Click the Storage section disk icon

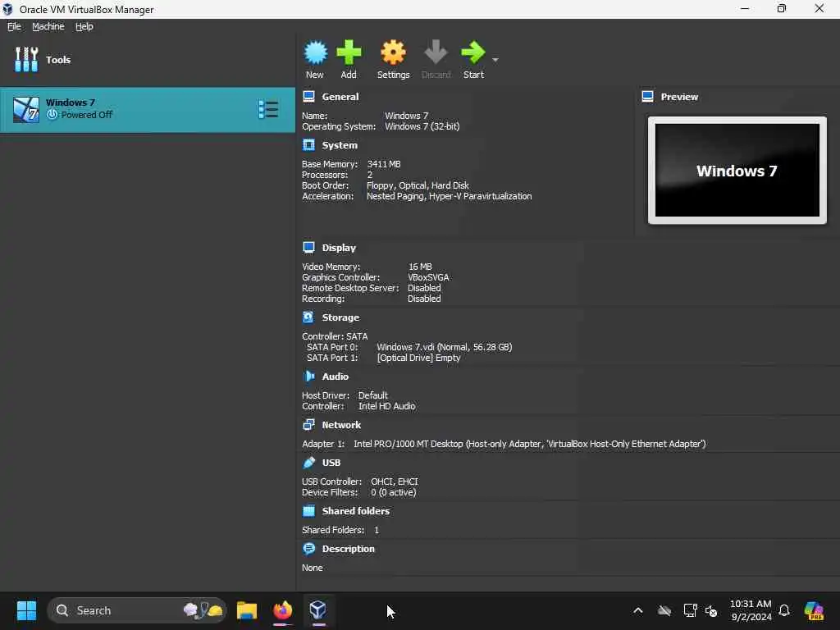pyautogui.click(x=308, y=317)
